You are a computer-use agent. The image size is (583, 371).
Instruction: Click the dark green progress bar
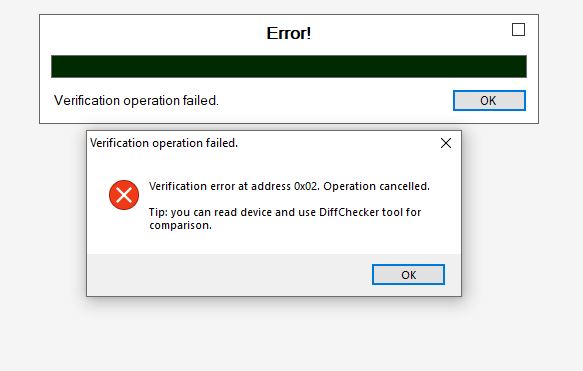[289, 67]
